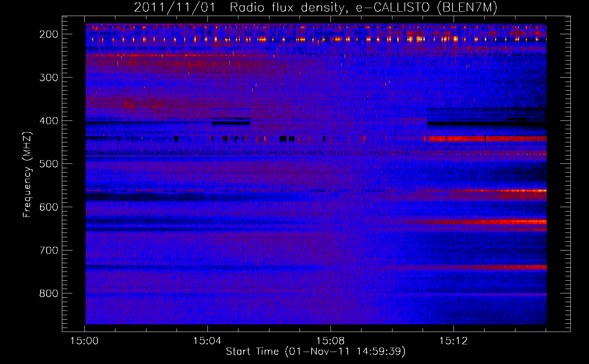Click the "800" frequency tick label

(49, 293)
